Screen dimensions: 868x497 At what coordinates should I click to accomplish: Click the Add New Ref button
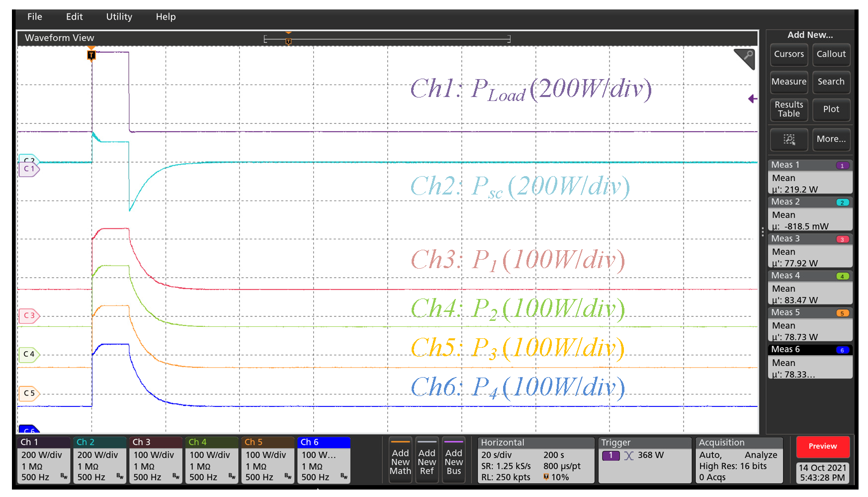tap(427, 460)
